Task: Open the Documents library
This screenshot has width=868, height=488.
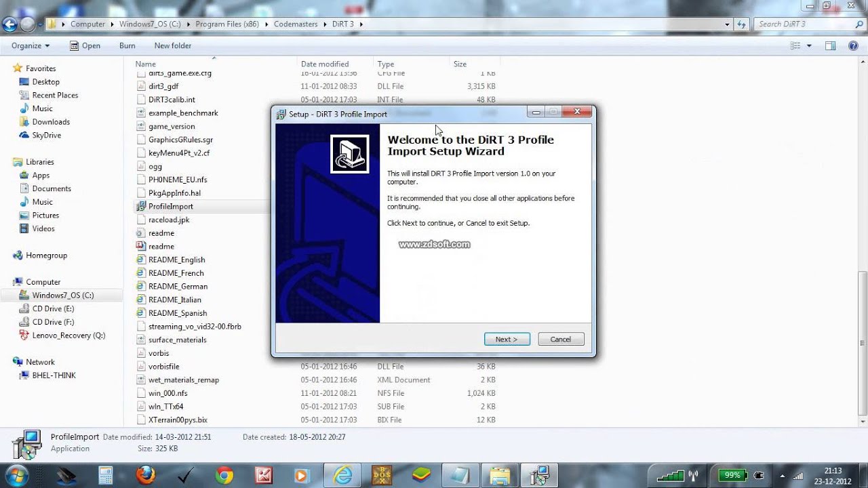Action: click(x=52, y=188)
